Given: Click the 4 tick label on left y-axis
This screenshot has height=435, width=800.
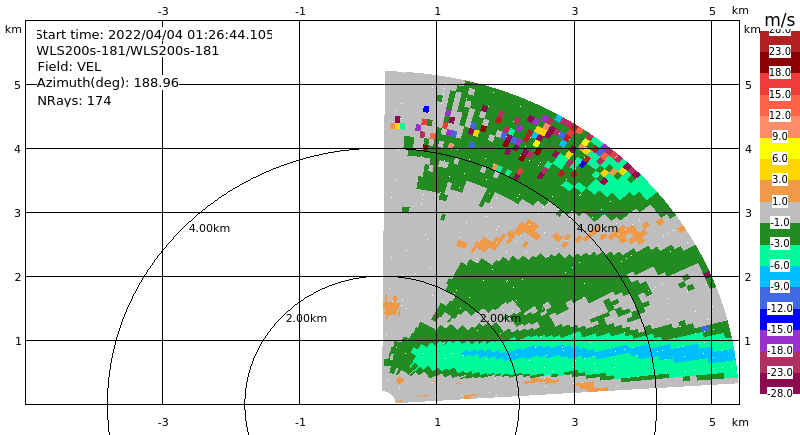Looking at the screenshot, I should 18,149.
